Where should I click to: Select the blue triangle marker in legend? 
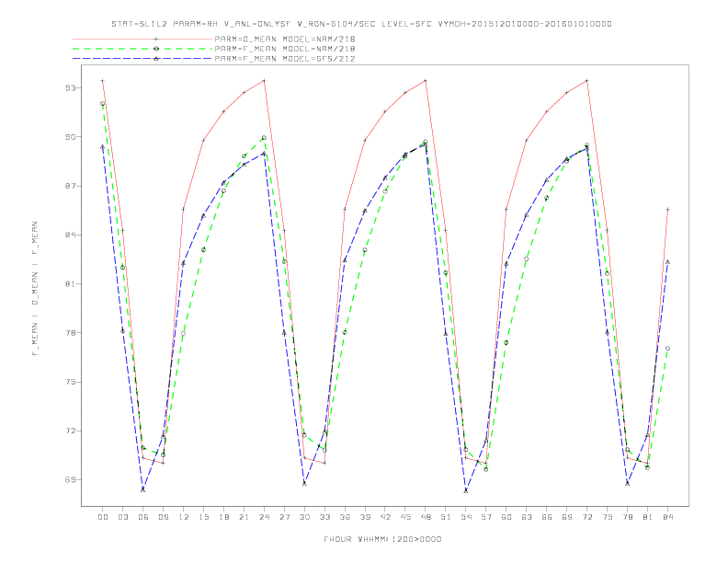pyautogui.click(x=156, y=59)
